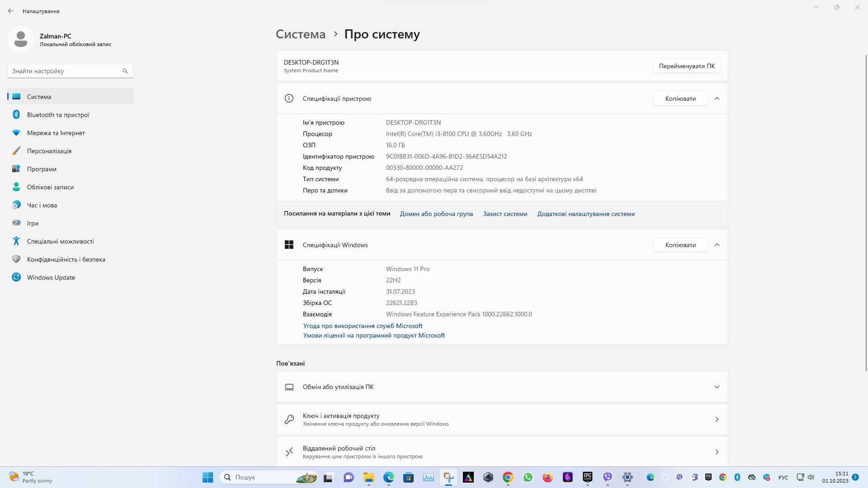Screen dimensions: 868x488
Task: Click the Wi-Fi icon for Мережа та Інтернет
Action: (x=16, y=132)
